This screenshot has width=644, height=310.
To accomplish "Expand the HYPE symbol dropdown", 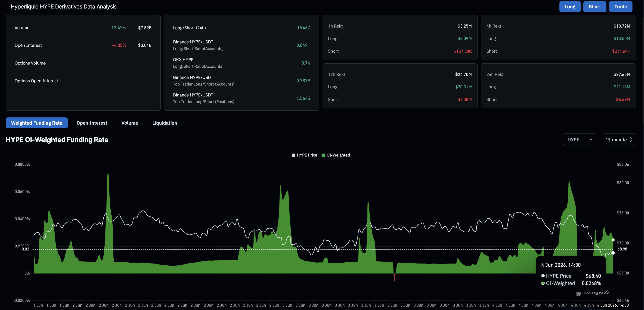I will (580, 140).
